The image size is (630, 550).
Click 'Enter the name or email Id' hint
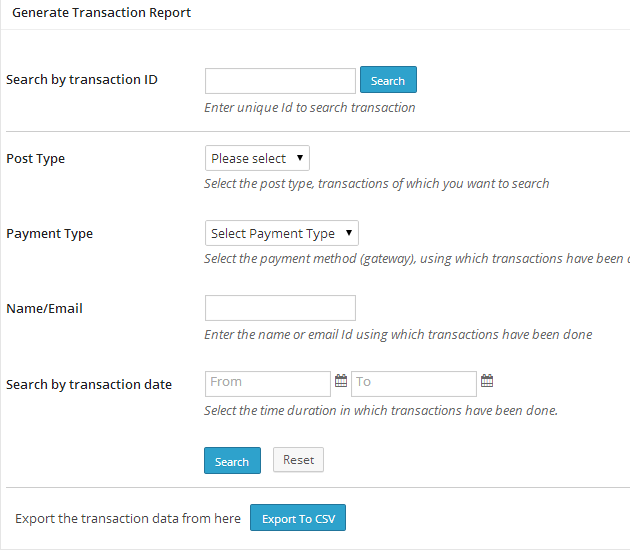click(398, 335)
